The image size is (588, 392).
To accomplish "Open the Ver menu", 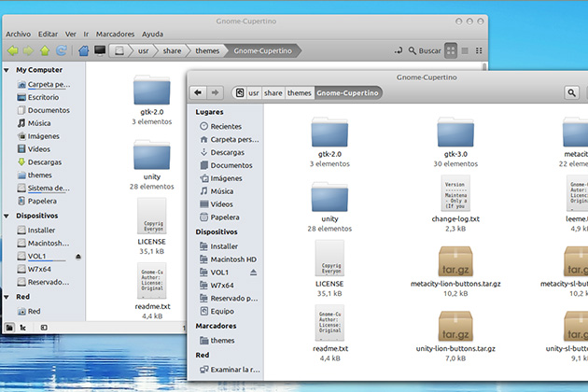I will tap(71, 35).
